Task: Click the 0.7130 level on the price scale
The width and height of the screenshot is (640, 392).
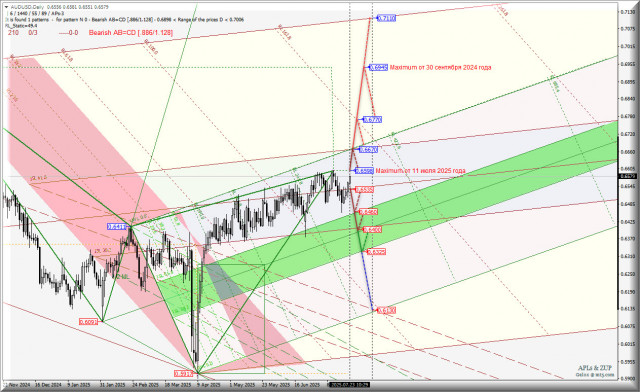Action: [627, 12]
